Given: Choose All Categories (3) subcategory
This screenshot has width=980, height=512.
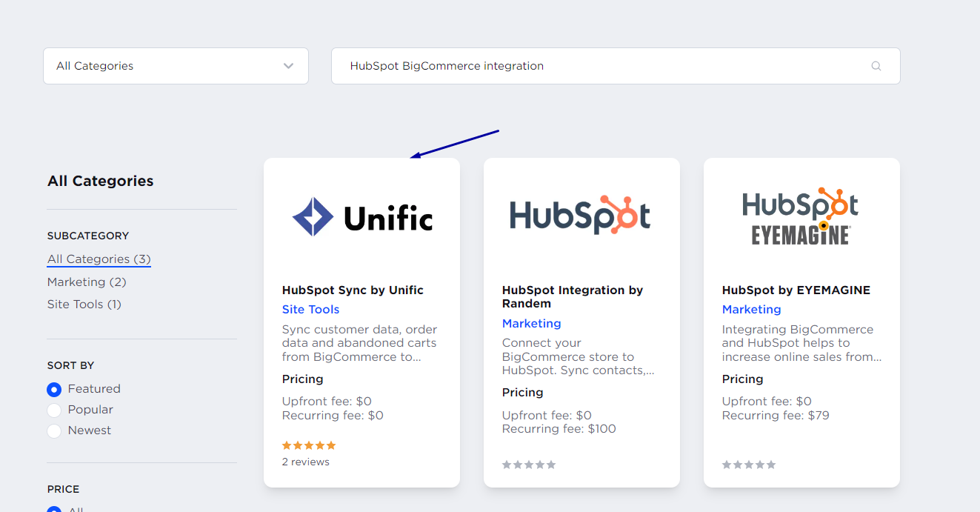Looking at the screenshot, I should [x=99, y=259].
